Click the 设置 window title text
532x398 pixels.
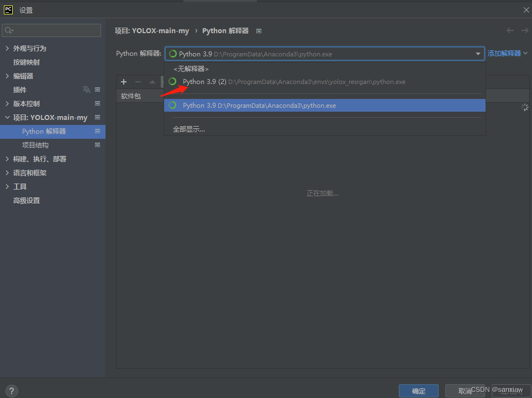26,10
